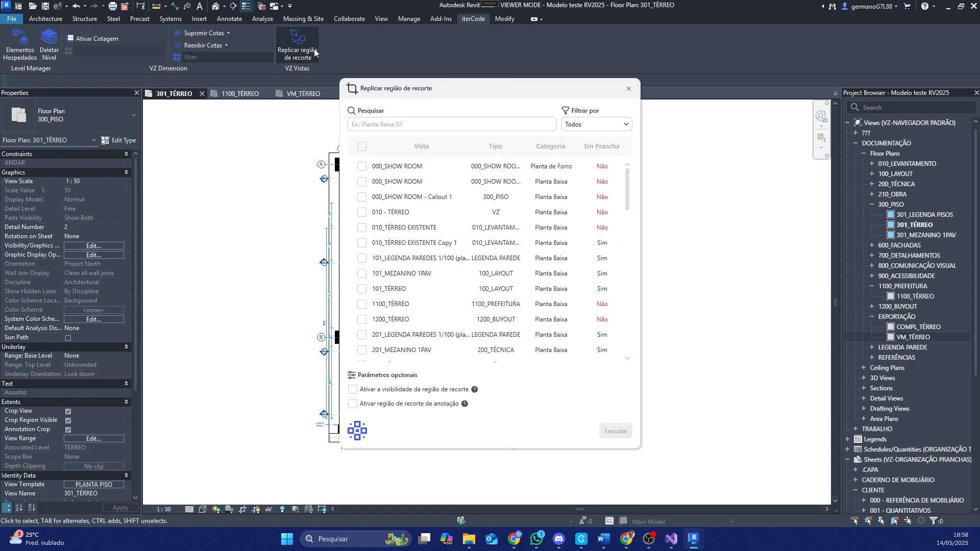This screenshot has height=551, width=980.
Task: Check the 201_MEZANINO 1PAV row checkbox
Action: click(x=362, y=350)
